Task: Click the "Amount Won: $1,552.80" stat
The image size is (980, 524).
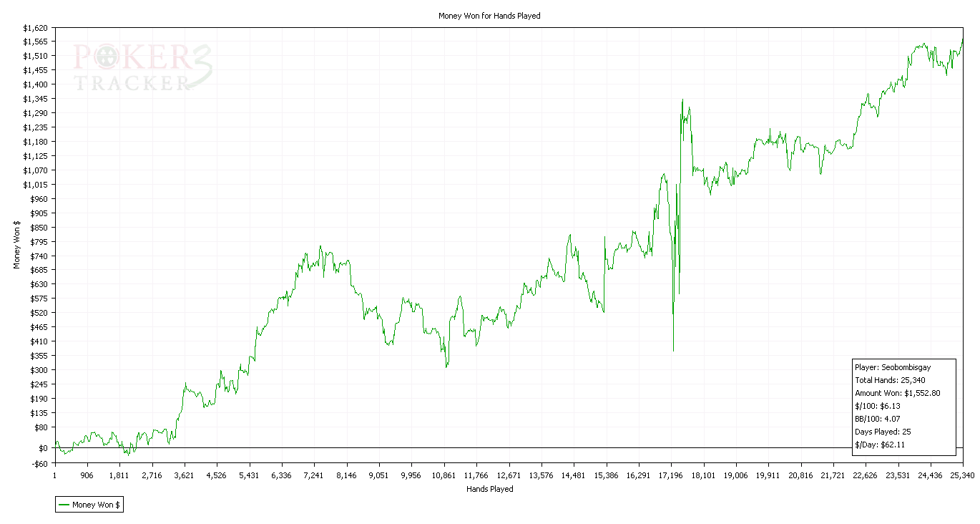Action: coord(897,393)
